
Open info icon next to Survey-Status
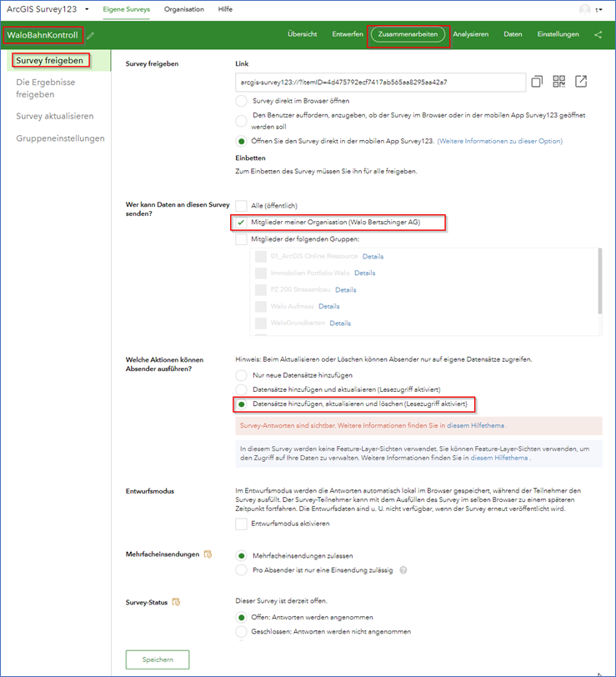176,602
